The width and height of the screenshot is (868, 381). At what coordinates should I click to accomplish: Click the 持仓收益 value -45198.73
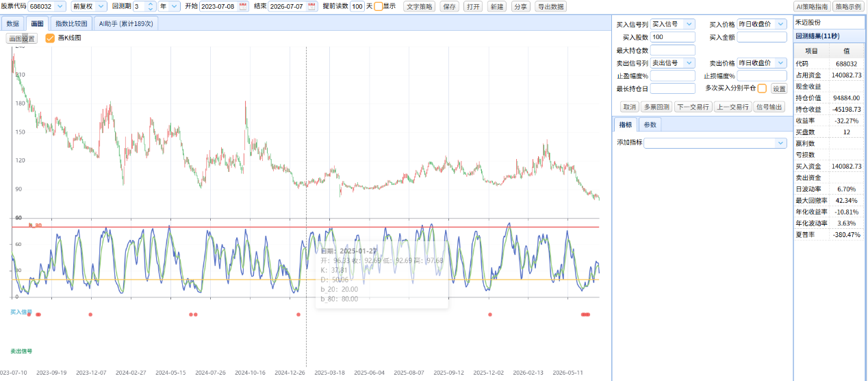[x=847, y=109]
